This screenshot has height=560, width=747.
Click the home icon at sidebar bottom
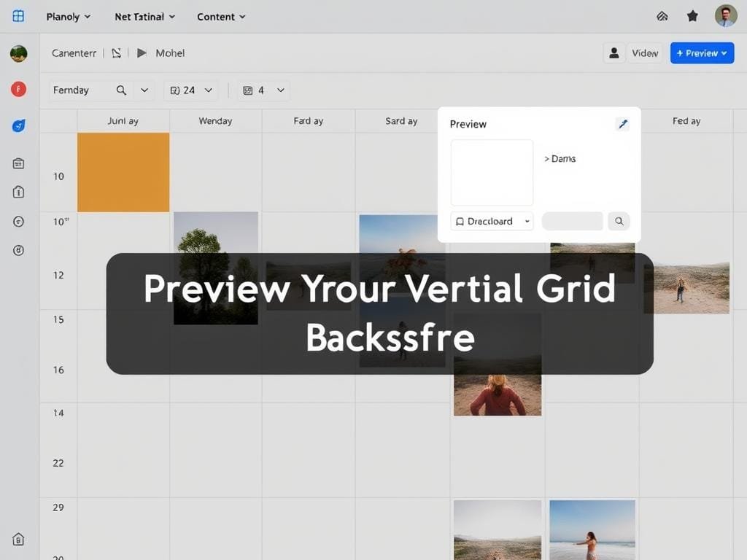pos(19,540)
